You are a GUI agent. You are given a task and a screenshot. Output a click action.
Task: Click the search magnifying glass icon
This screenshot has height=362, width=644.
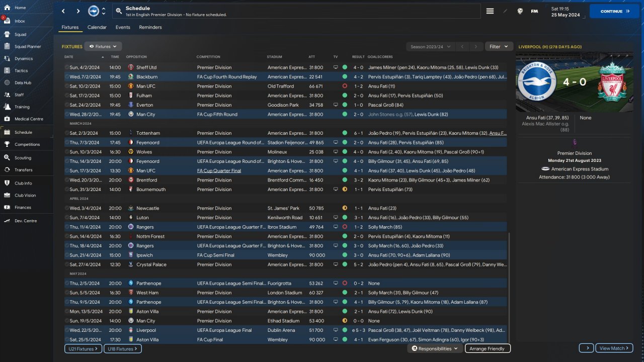tap(119, 11)
